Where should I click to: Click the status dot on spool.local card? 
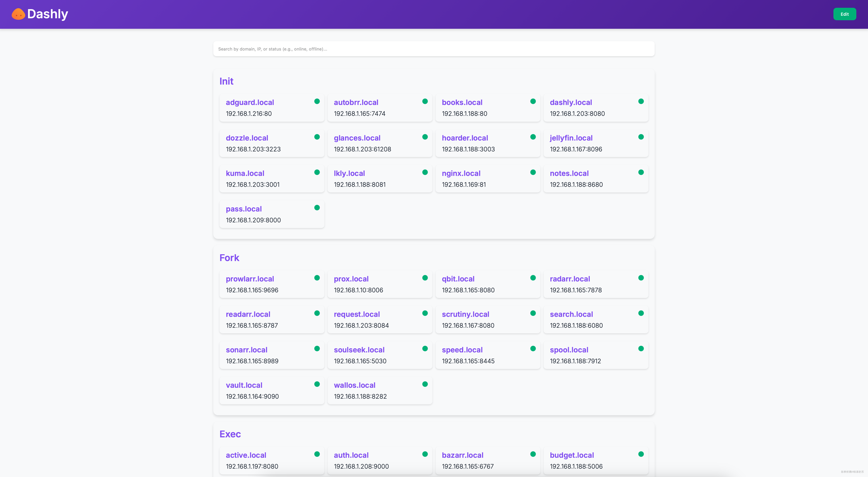(641, 349)
